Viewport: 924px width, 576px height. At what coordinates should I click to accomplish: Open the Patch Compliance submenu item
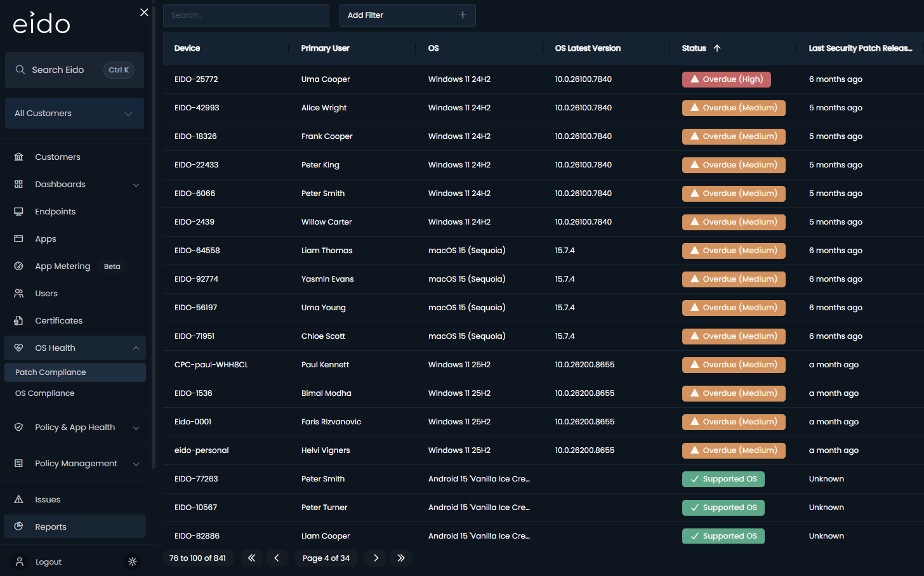(75, 372)
